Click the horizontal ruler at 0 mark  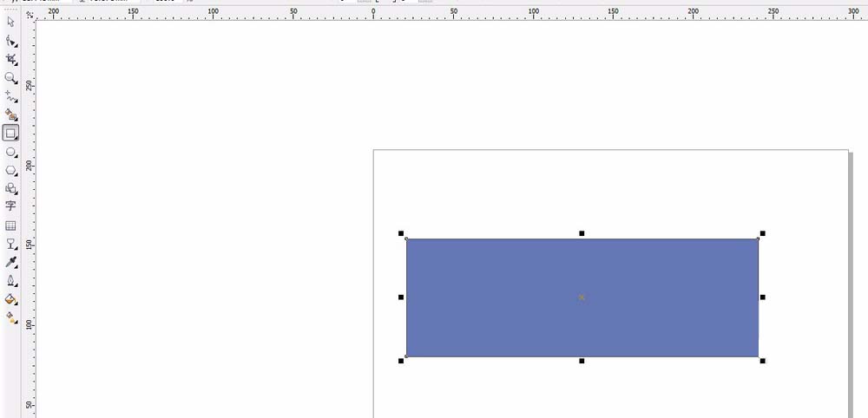[x=373, y=11]
